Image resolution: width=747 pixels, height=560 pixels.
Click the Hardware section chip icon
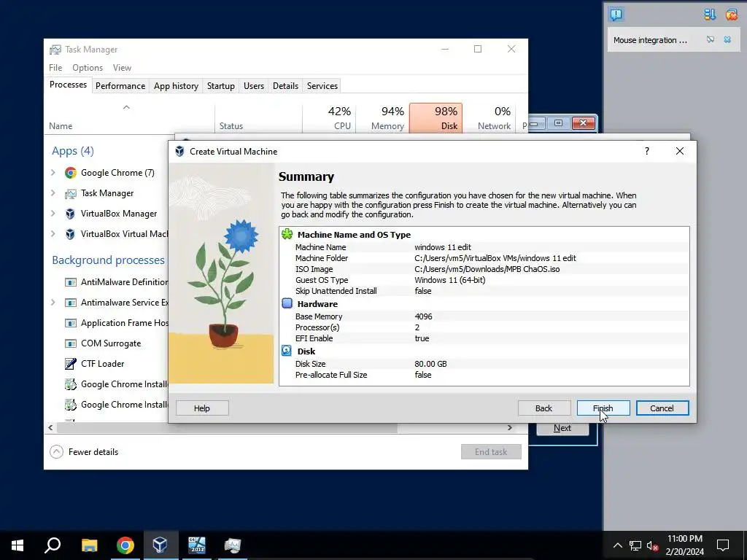[287, 304]
